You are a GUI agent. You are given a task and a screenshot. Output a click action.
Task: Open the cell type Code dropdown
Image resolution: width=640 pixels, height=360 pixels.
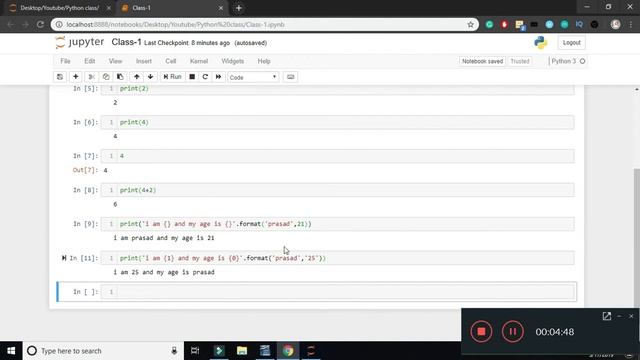click(253, 77)
